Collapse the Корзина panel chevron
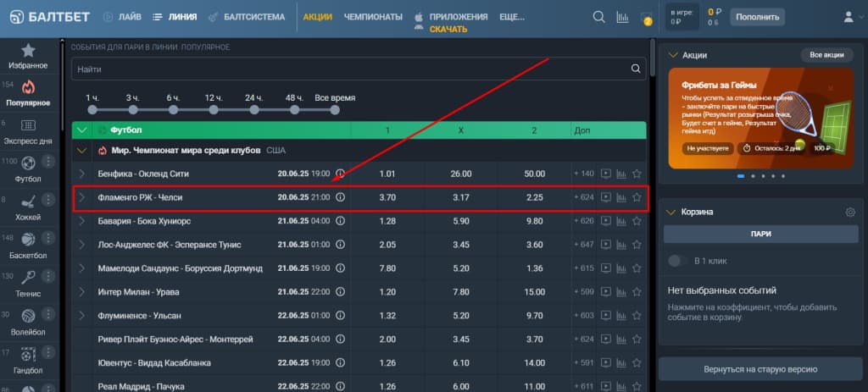The height and width of the screenshot is (392, 868). point(673,212)
